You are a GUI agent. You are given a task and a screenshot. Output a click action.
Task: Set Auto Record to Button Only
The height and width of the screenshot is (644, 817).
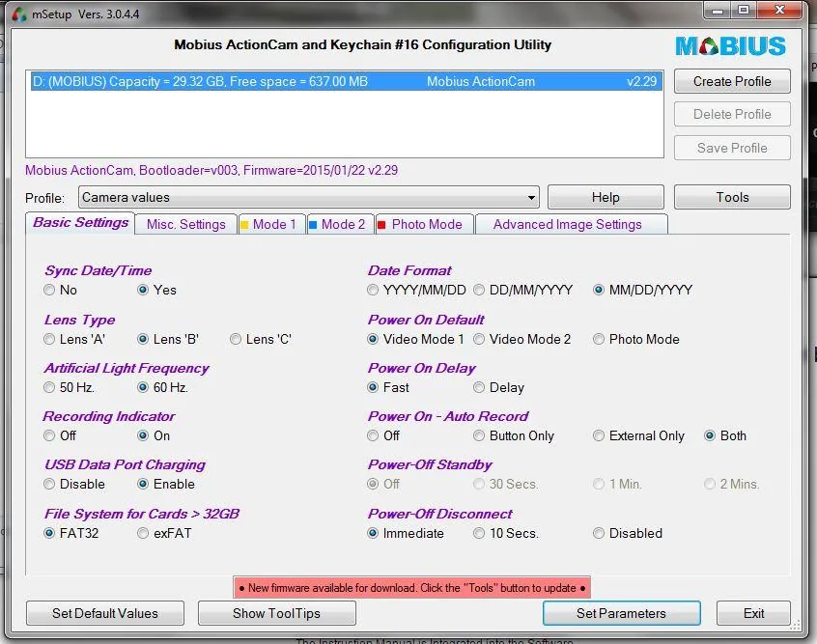514,436
